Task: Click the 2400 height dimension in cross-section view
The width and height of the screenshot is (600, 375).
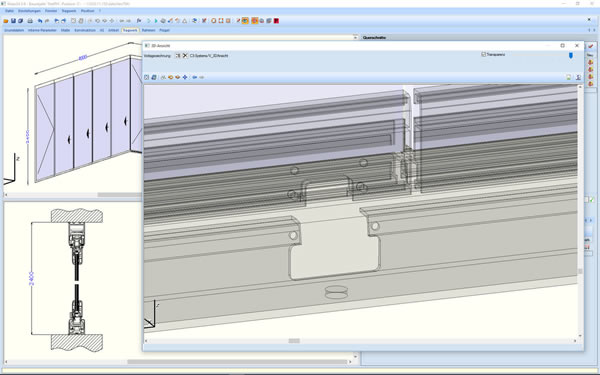Action: (31, 279)
